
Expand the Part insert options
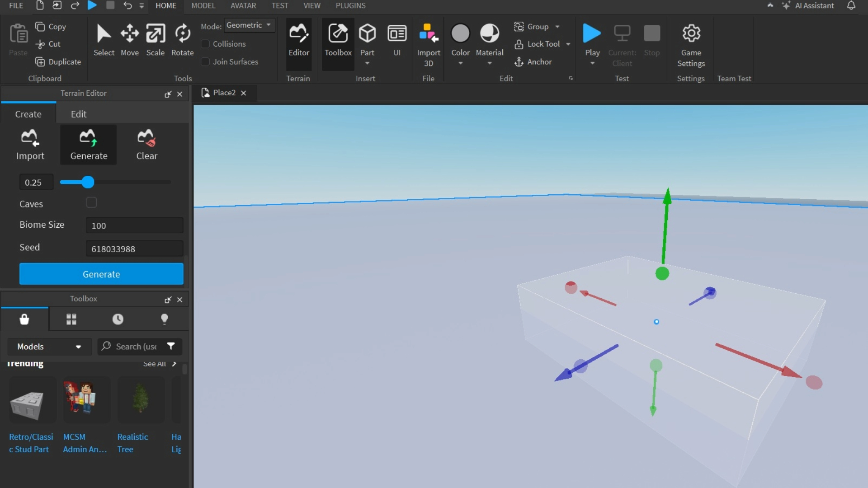click(367, 63)
